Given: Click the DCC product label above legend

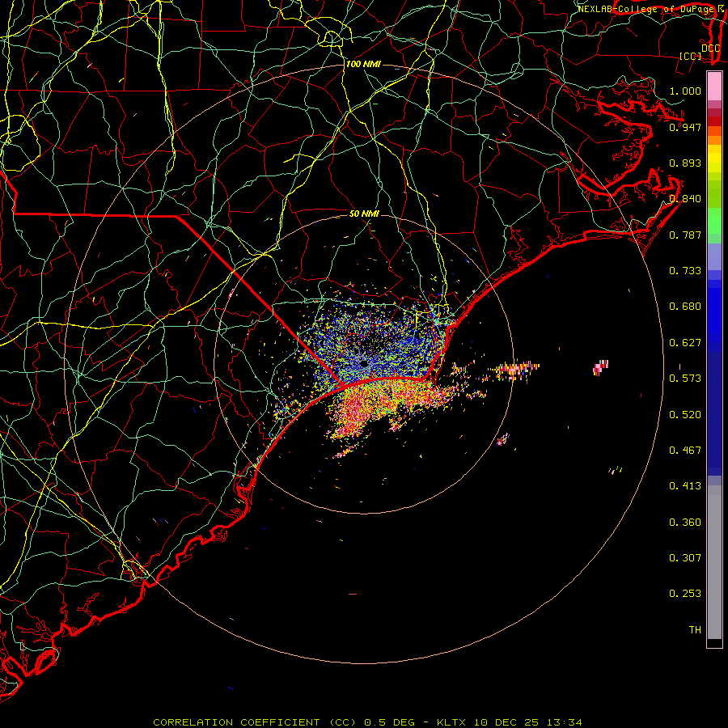Looking at the screenshot, I should 710,48.
